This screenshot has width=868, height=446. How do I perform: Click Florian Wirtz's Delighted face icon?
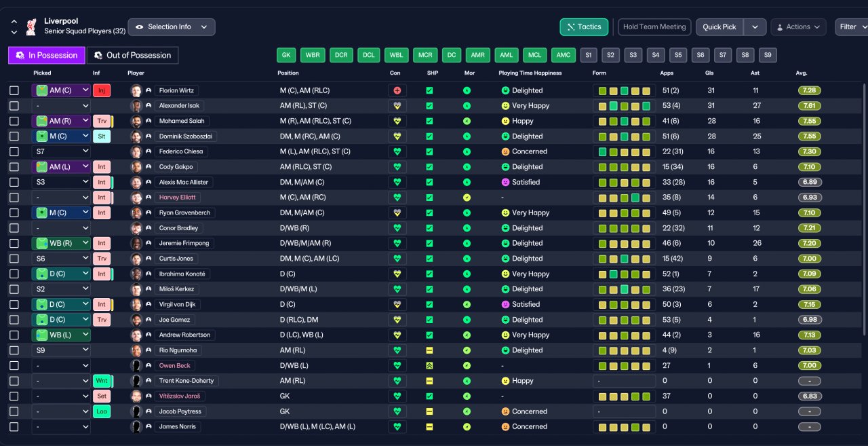505,90
